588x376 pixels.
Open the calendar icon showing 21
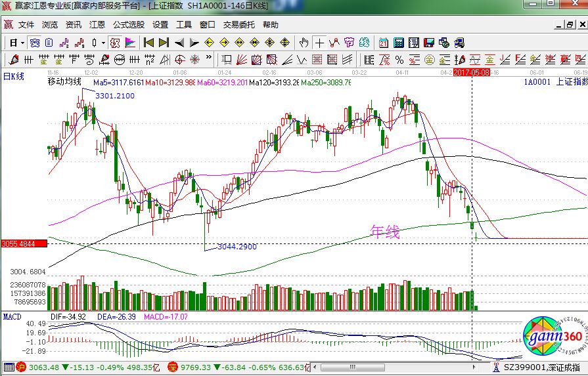point(384,43)
